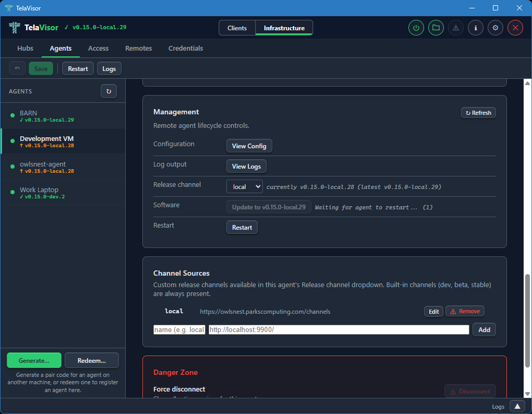Click the Channel Sources heading
Image resolution: width=532 pixels, height=414 pixels.
click(181, 273)
